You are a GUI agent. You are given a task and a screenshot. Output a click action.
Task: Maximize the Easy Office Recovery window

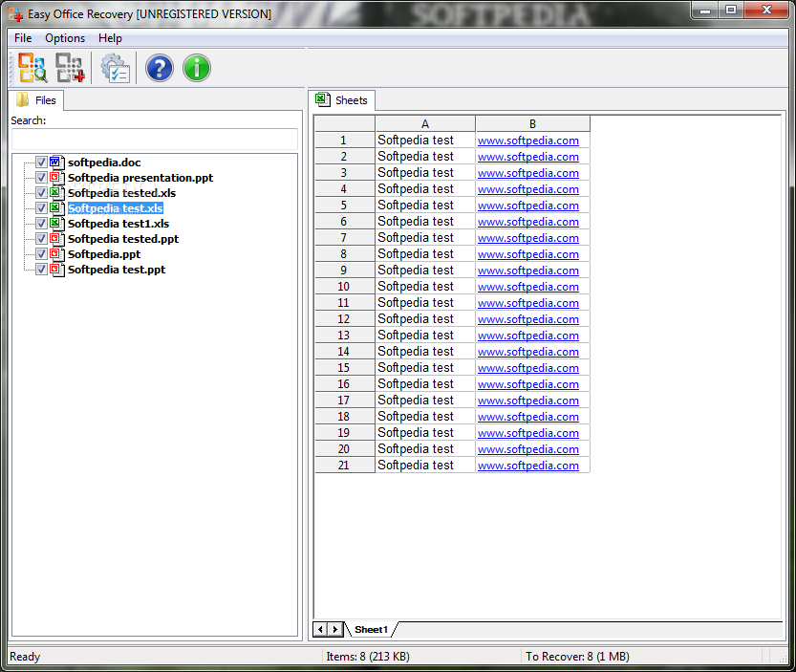(x=731, y=10)
